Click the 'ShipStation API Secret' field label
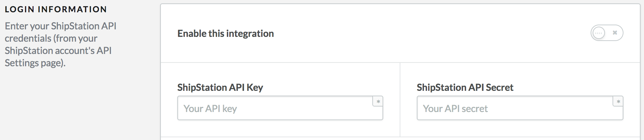This screenshot has height=140, width=644. point(465,87)
